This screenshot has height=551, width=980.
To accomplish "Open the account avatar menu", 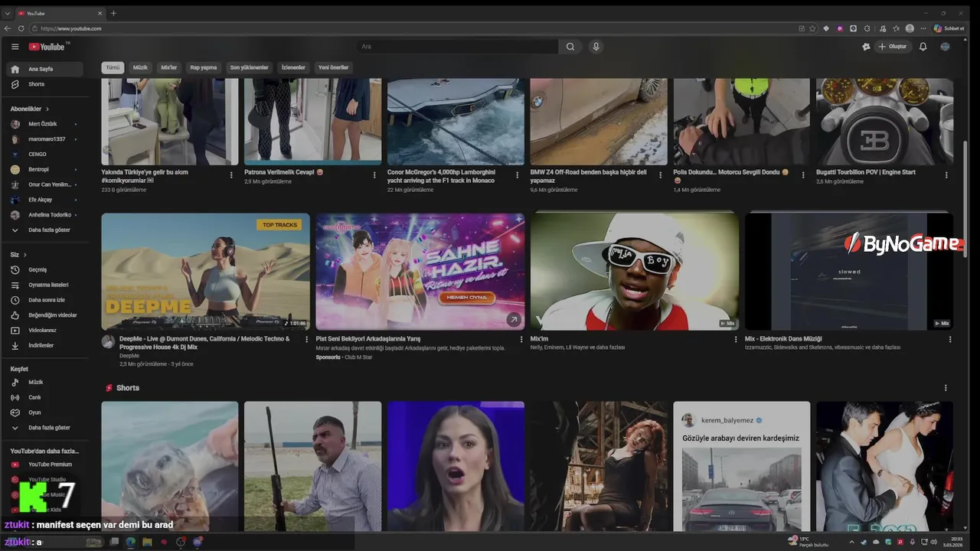I will [946, 47].
